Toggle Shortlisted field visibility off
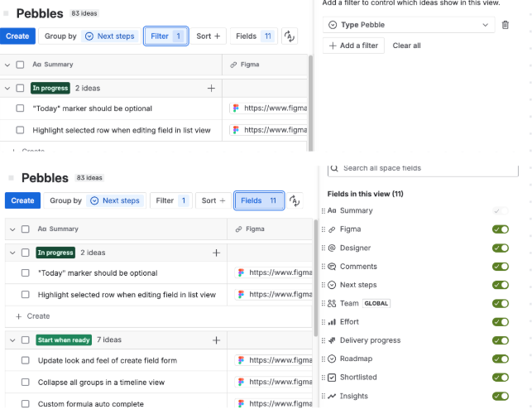The height and width of the screenshot is (419, 532). pos(501,378)
